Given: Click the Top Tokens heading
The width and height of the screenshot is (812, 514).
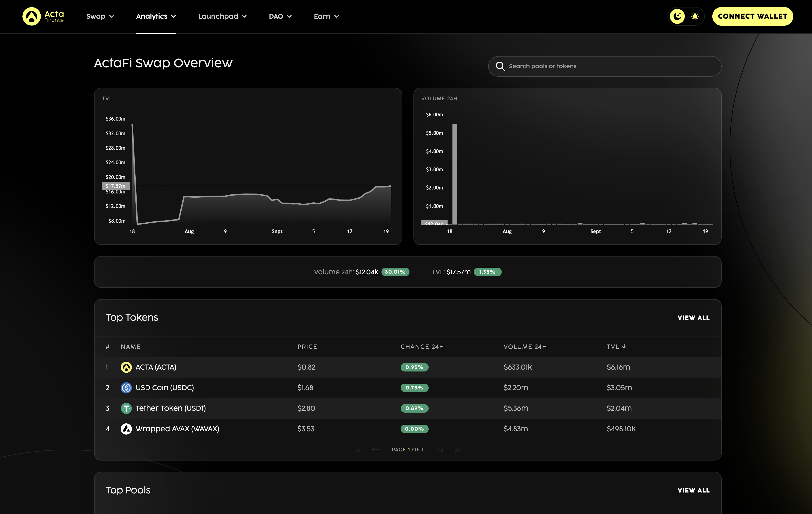Looking at the screenshot, I should point(132,318).
